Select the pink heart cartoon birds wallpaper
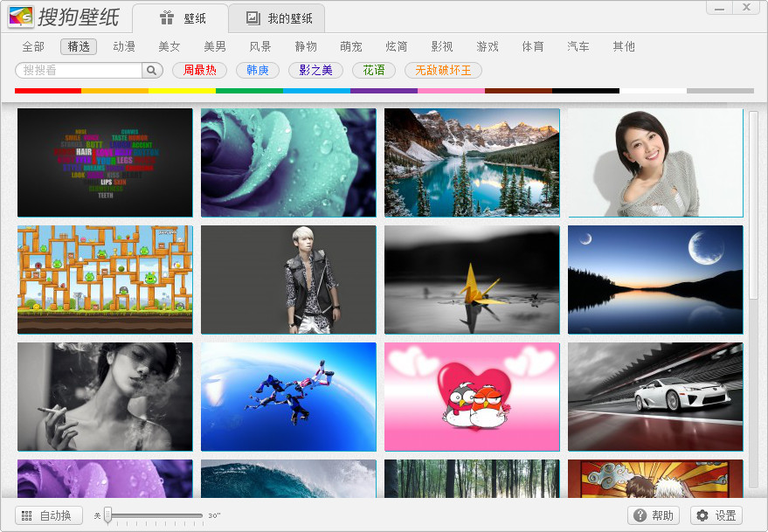The image size is (768, 532). pyautogui.click(x=472, y=397)
